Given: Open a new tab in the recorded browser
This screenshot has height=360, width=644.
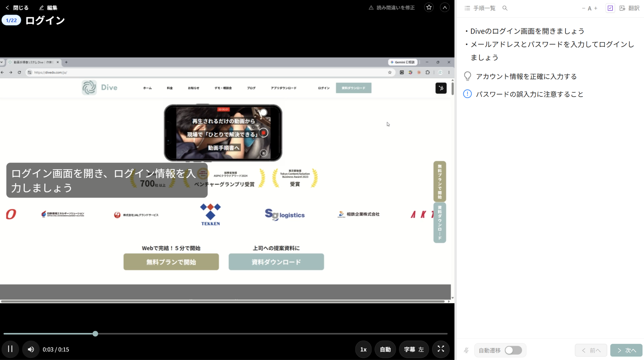Looking at the screenshot, I should (x=66, y=62).
